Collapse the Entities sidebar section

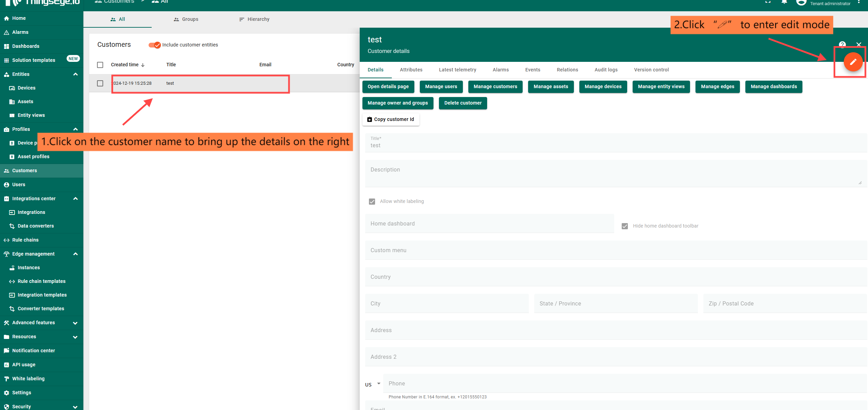pyautogui.click(x=75, y=74)
